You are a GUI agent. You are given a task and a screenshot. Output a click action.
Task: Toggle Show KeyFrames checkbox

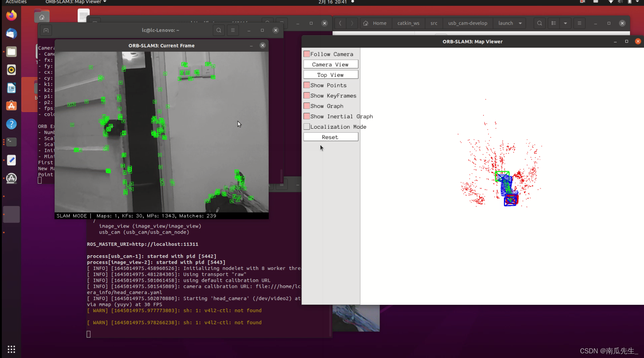click(307, 96)
